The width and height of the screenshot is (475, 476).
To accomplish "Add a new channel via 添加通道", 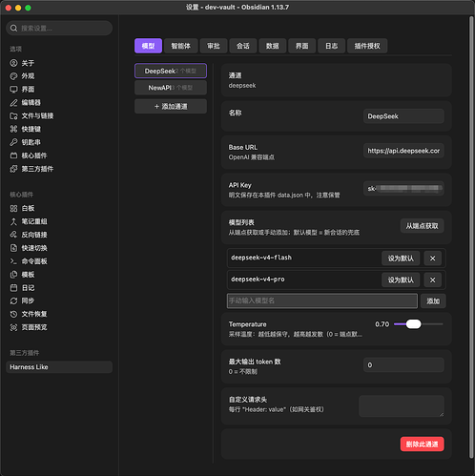I will pyautogui.click(x=171, y=106).
